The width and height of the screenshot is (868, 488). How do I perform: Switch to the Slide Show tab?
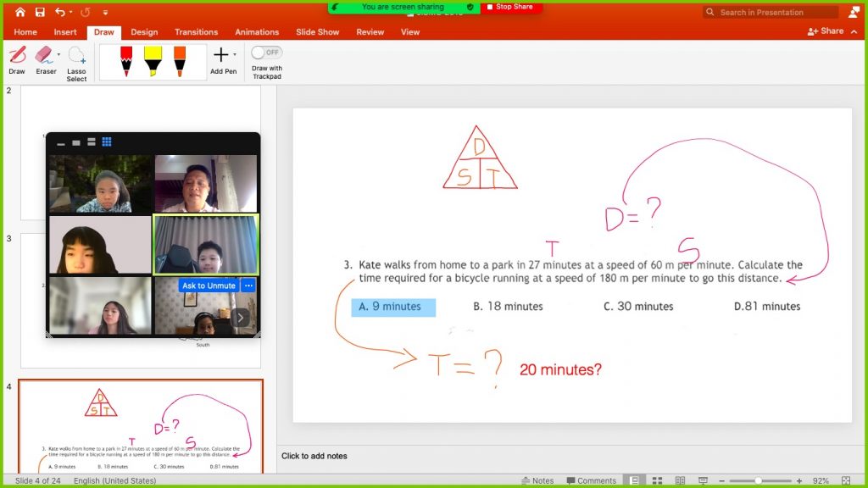pyautogui.click(x=317, y=32)
